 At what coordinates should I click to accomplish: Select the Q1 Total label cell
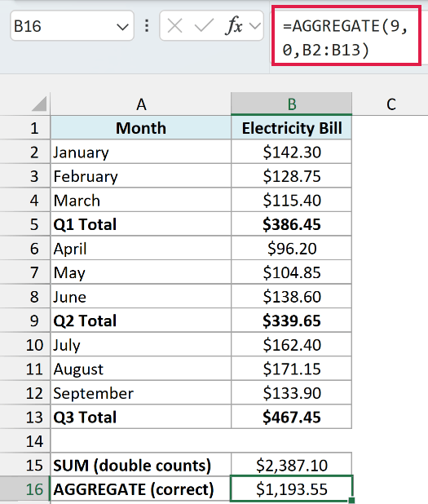point(141,224)
